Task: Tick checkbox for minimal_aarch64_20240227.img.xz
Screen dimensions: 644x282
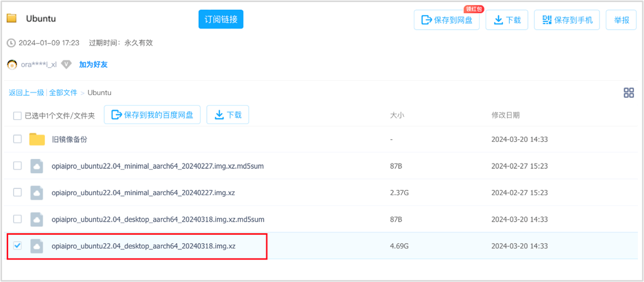Action: [x=17, y=192]
